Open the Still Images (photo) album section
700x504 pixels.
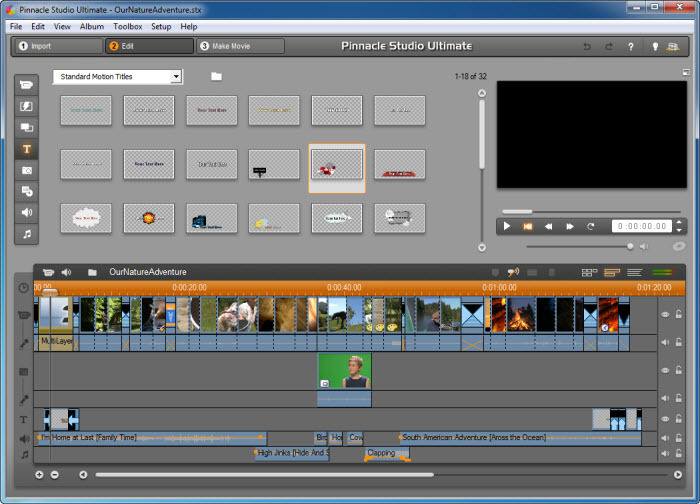[x=27, y=170]
